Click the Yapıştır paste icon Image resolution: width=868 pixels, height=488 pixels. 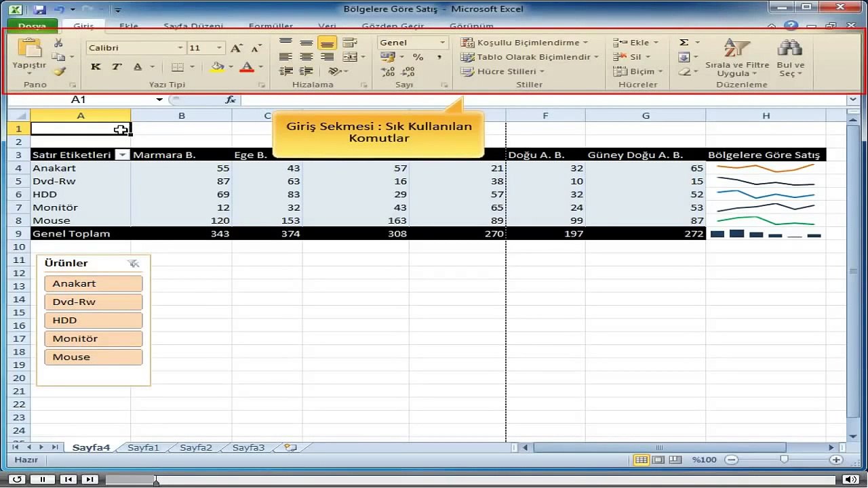click(x=29, y=49)
